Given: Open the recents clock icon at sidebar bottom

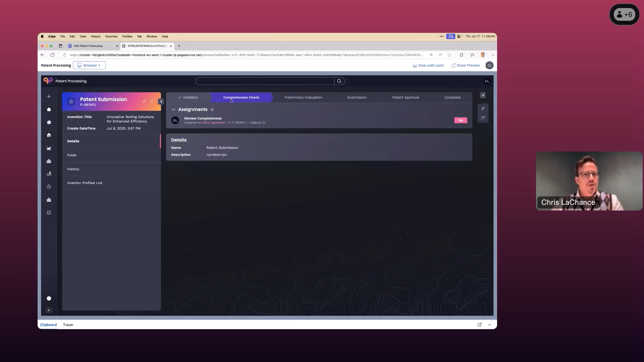Looking at the screenshot, I should coord(49,298).
